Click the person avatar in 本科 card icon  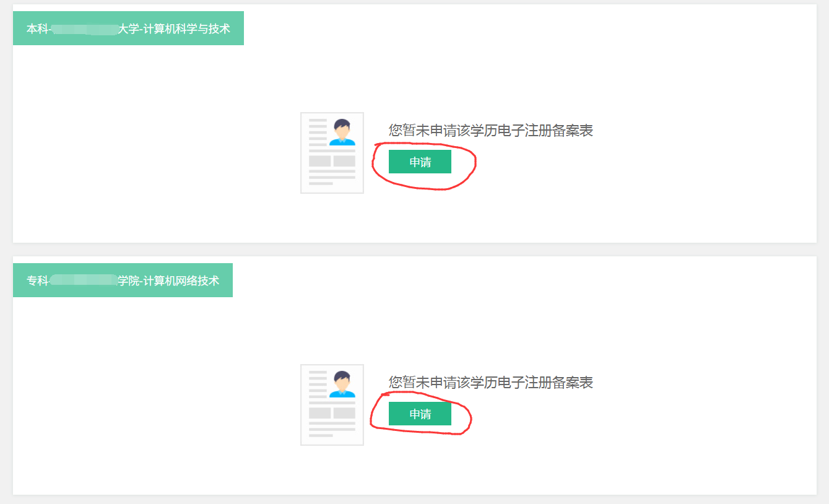(342, 132)
